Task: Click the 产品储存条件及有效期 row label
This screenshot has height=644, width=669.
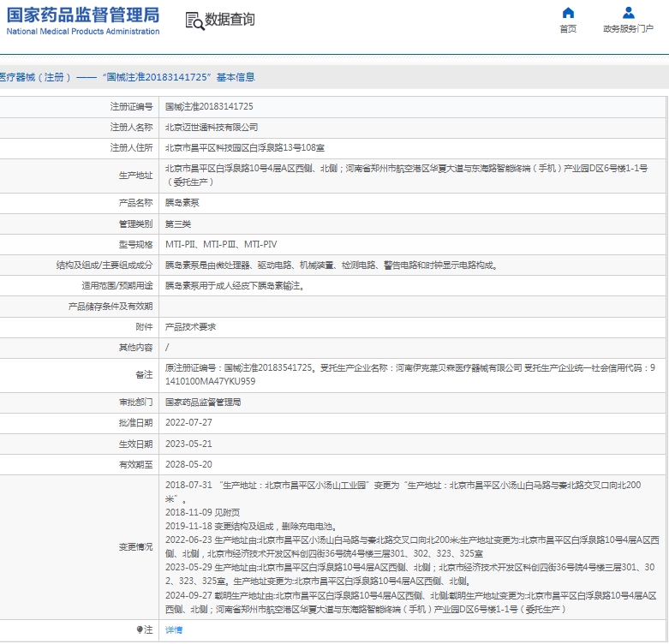Action: click(111, 307)
